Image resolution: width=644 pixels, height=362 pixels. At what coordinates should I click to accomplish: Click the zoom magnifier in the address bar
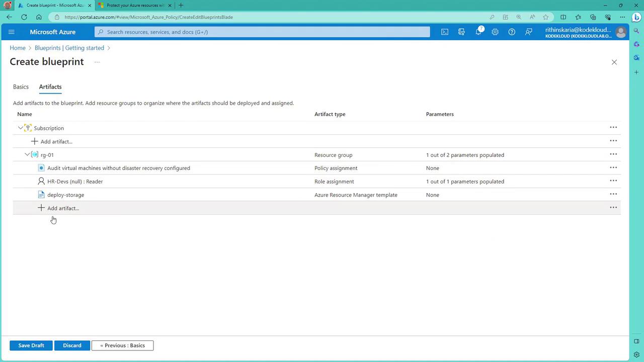coord(519,17)
